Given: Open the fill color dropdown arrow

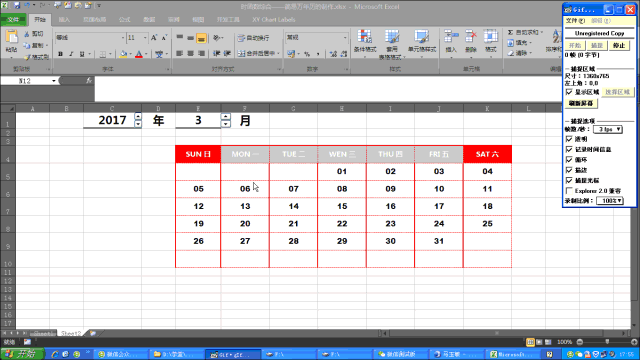Looking at the screenshot, I should point(130,54).
